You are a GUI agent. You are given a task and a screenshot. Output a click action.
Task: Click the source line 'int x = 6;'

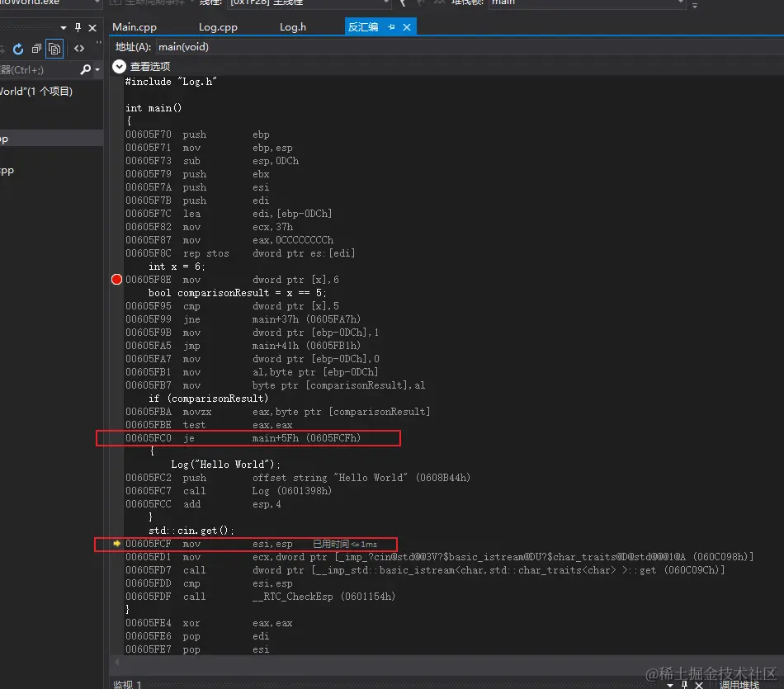point(177,267)
